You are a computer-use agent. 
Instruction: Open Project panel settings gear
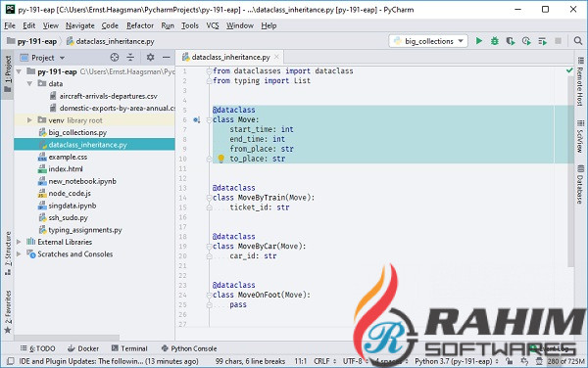[x=150, y=58]
